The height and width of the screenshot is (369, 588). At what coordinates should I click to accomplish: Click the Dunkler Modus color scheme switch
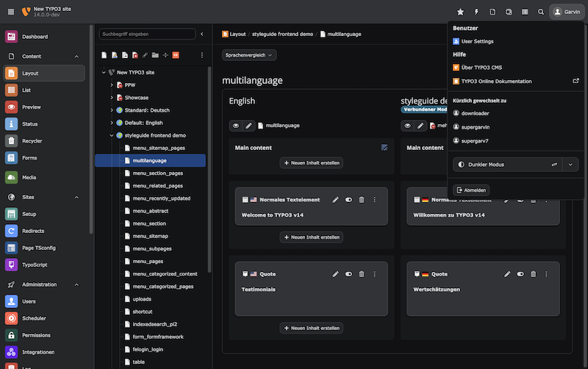coord(507,165)
